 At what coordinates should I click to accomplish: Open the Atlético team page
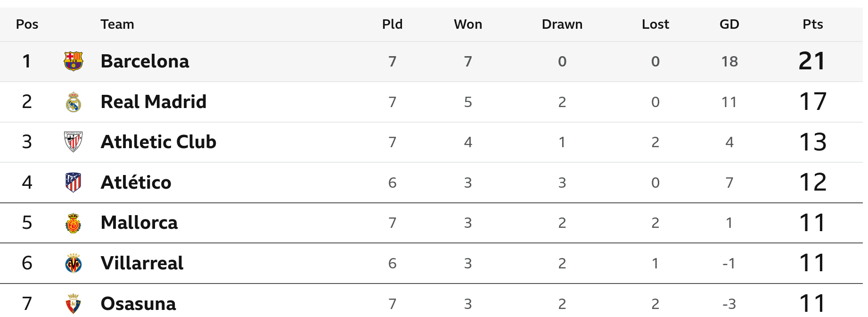[136, 183]
